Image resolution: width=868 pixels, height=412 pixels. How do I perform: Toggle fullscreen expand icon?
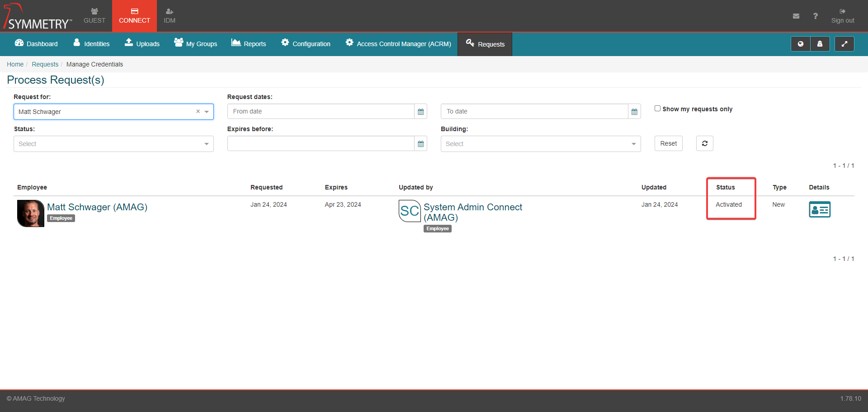(844, 44)
